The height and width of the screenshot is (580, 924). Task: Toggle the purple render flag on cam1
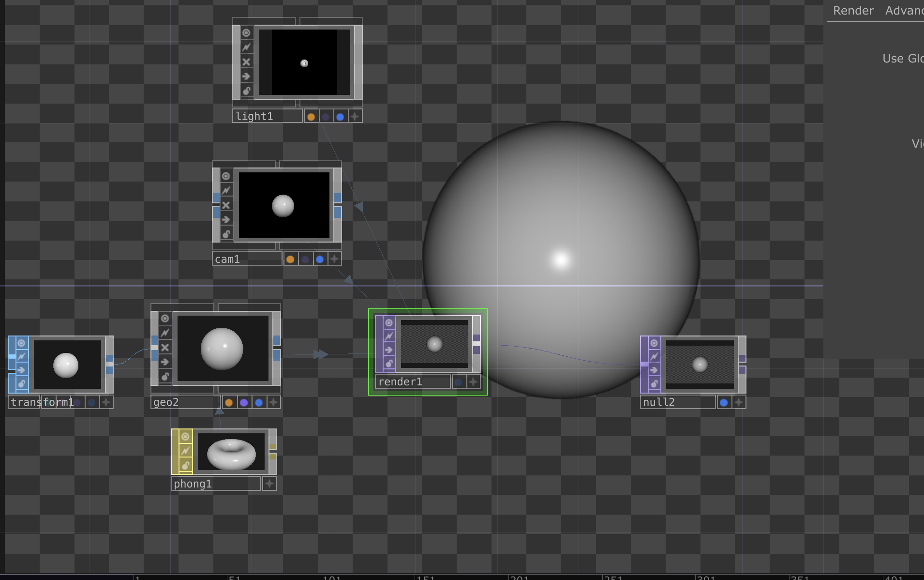pos(305,259)
